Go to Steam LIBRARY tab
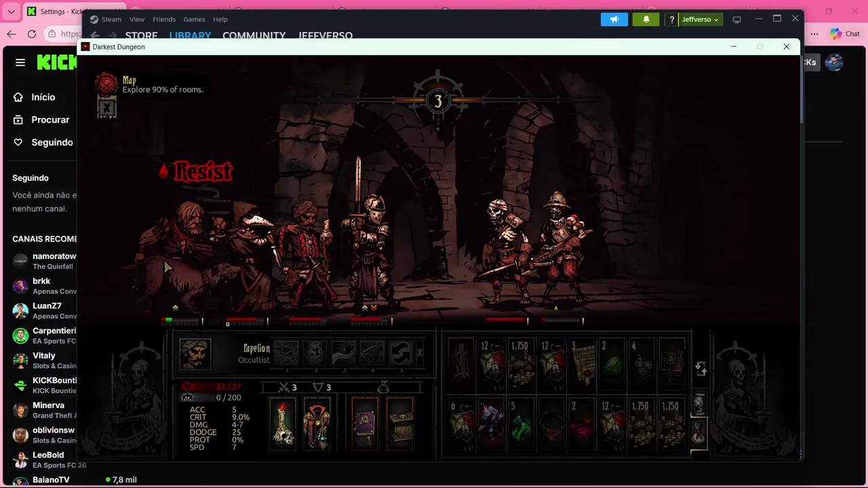This screenshot has height=488, width=868. tap(190, 35)
